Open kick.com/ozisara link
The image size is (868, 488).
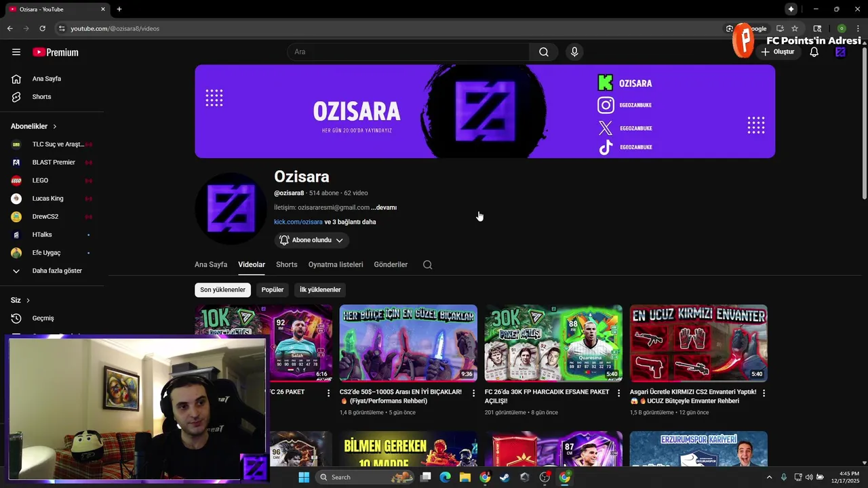pos(298,222)
